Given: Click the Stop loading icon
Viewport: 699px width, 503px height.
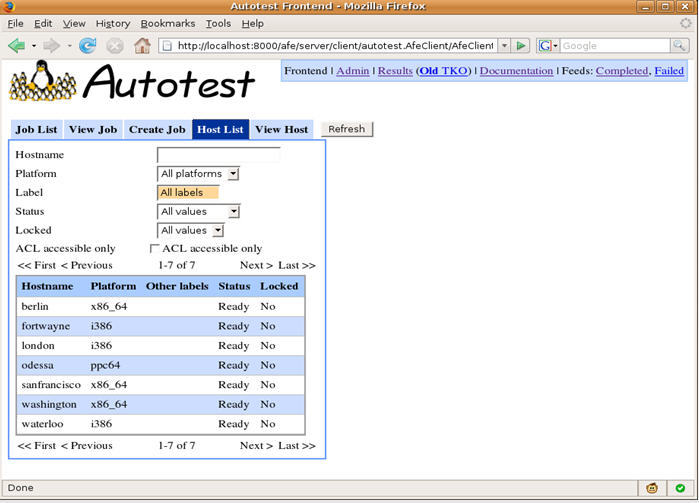Looking at the screenshot, I should pos(115,45).
